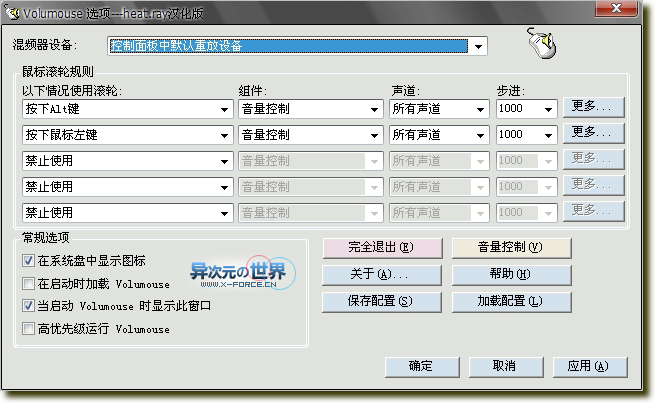Open 所有声道 channel dropdown in 鼠标左键 row
Viewport: 655px width, 403px height.
point(439,135)
